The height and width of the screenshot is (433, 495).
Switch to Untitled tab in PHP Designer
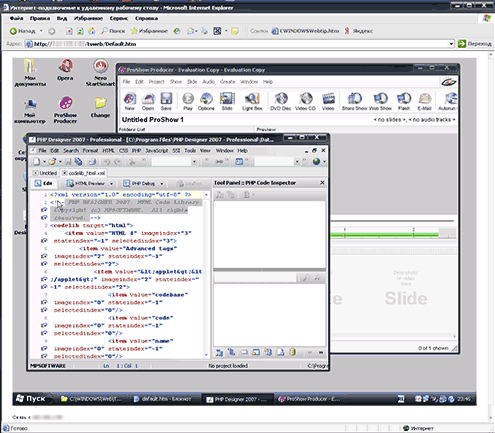click(45, 173)
